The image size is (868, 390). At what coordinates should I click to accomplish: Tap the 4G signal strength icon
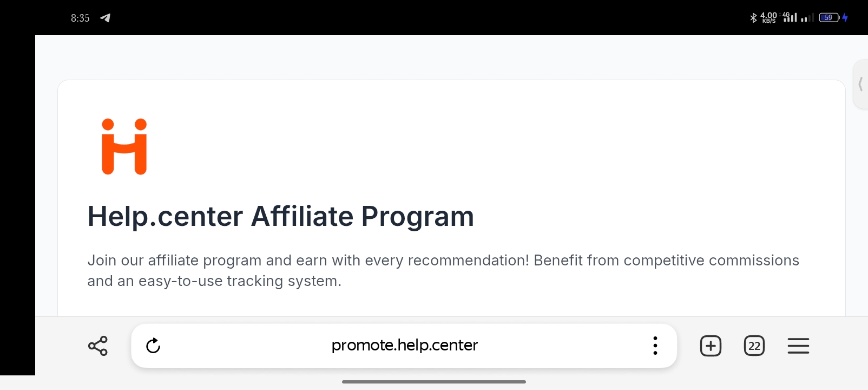[790, 17]
